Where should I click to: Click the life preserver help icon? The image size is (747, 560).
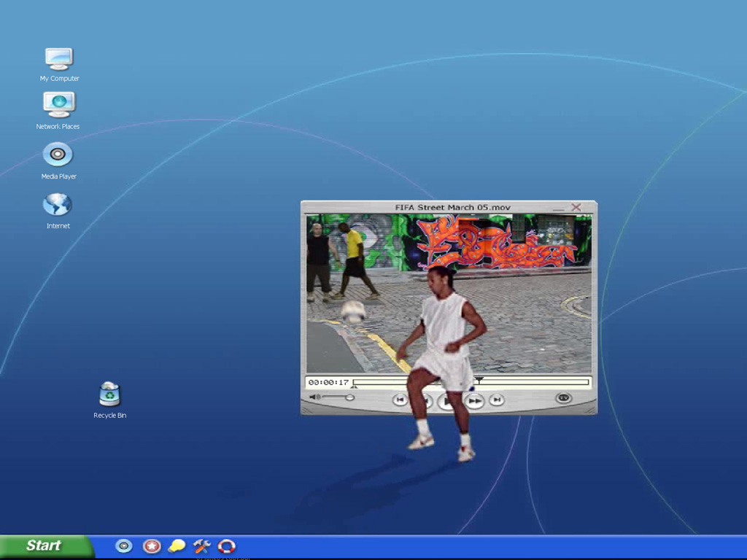227,545
